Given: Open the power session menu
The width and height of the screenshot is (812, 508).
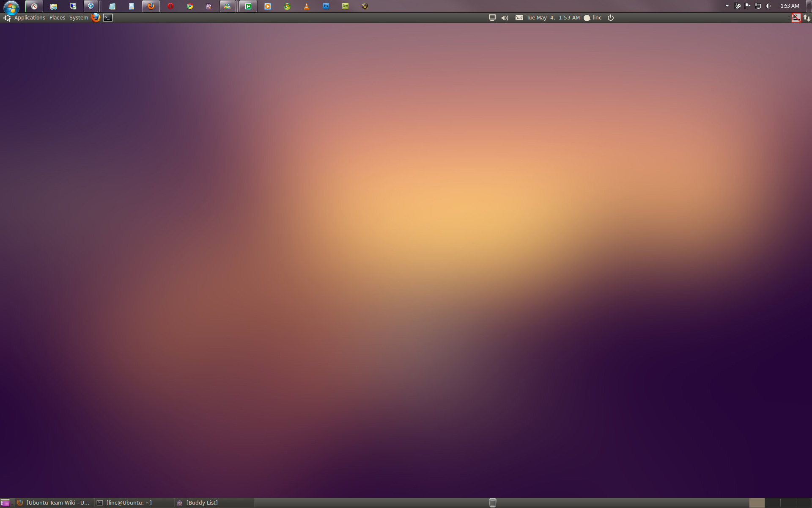Looking at the screenshot, I should (611, 18).
